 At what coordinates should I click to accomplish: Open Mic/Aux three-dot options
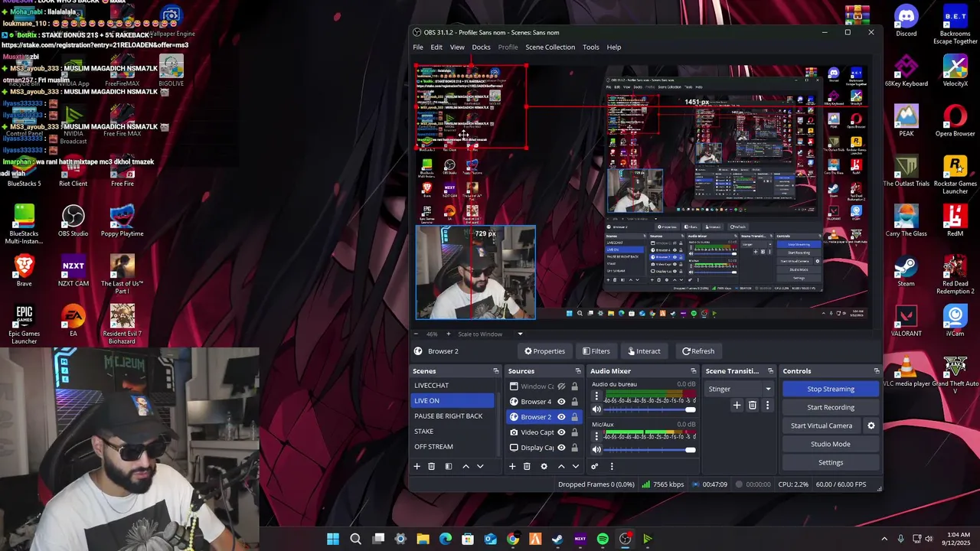(596, 437)
